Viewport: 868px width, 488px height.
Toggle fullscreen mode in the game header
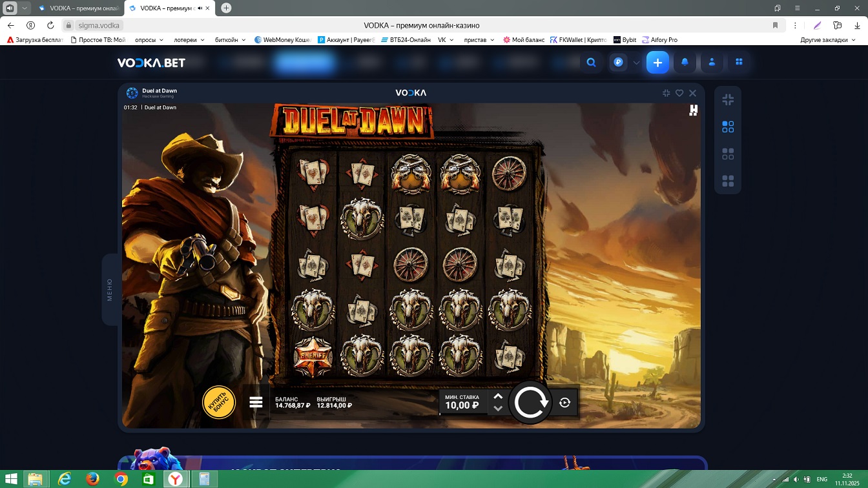click(666, 93)
